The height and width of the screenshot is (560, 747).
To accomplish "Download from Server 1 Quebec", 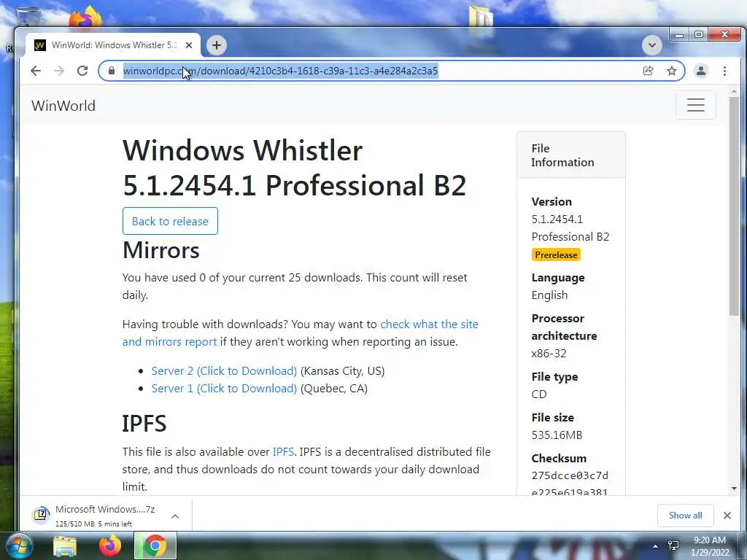I will (224, 389).
